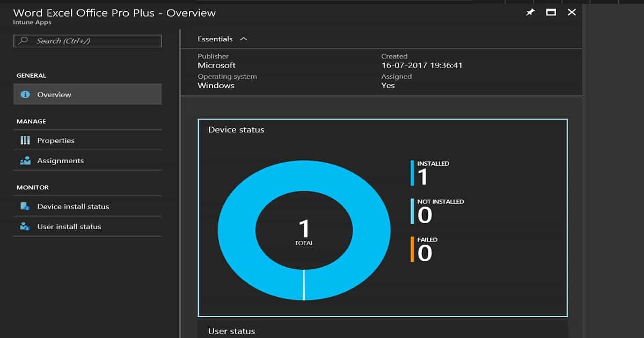Pin the blade with the pin icon

pos(530,12)
